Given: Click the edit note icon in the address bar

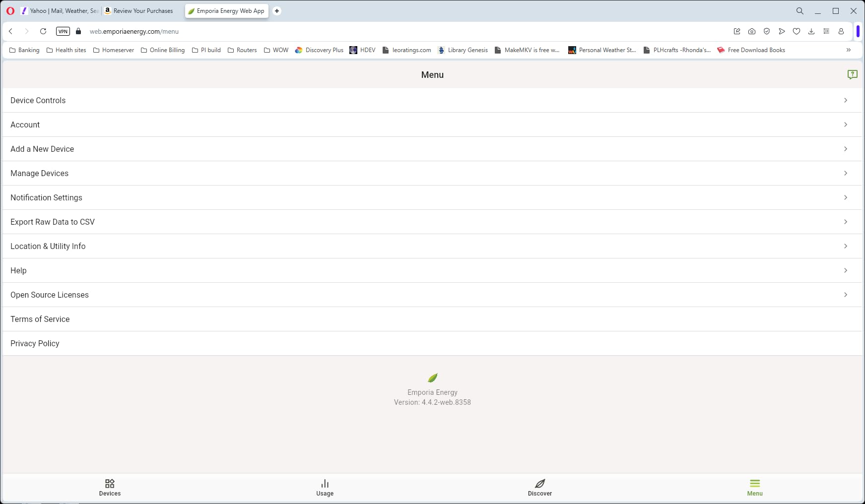Looking at the screenshot, I should 737,31.
